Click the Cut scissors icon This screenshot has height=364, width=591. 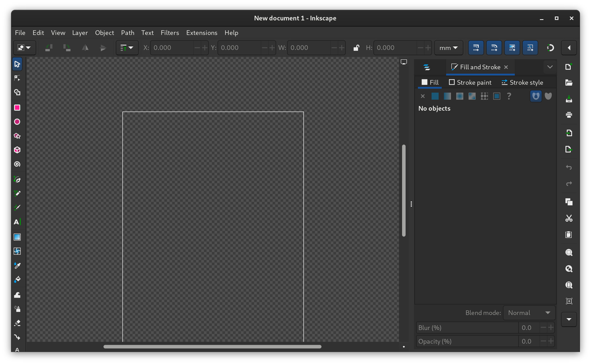pos(569,218)
